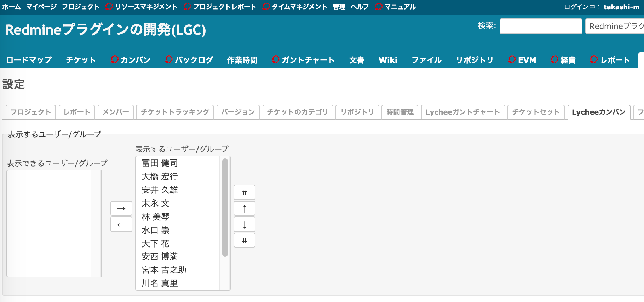Viewport: 644px width, 302px height.
Task: Go to リソースマネジメント in top menu
Action: [x=142, y=7]
